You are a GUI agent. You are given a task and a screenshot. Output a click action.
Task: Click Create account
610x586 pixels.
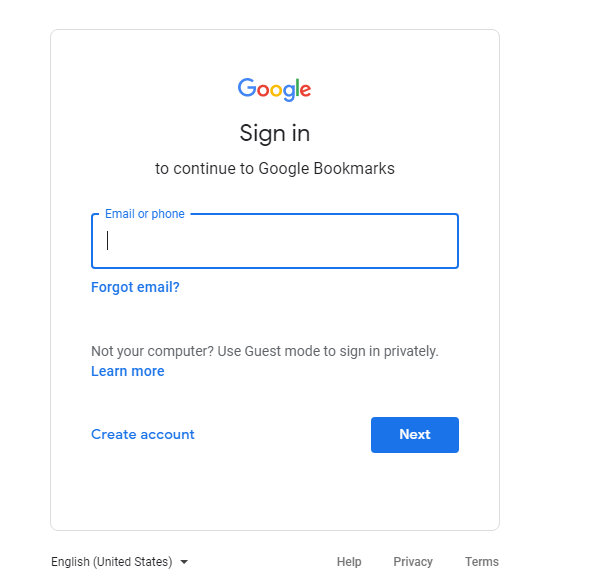(x=143, y=434)
